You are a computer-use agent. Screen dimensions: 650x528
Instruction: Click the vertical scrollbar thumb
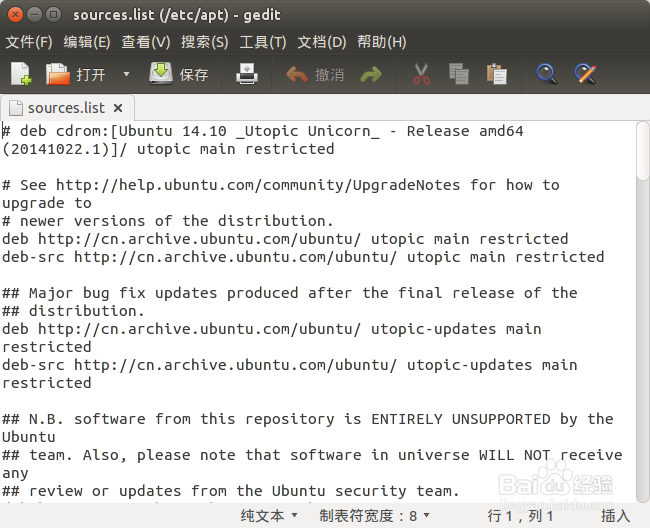pos(643,151)
